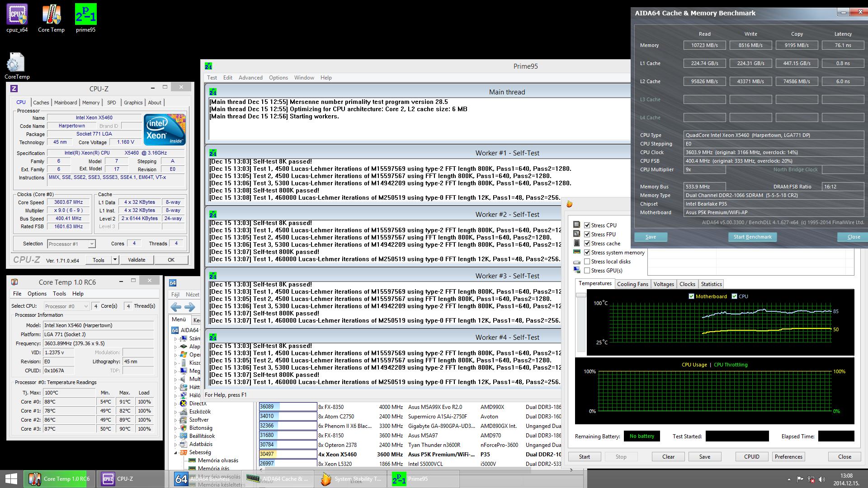Switch to the CPU-Z Memory tab
This screenshot has height=488, width=868.
coord(91,103)
